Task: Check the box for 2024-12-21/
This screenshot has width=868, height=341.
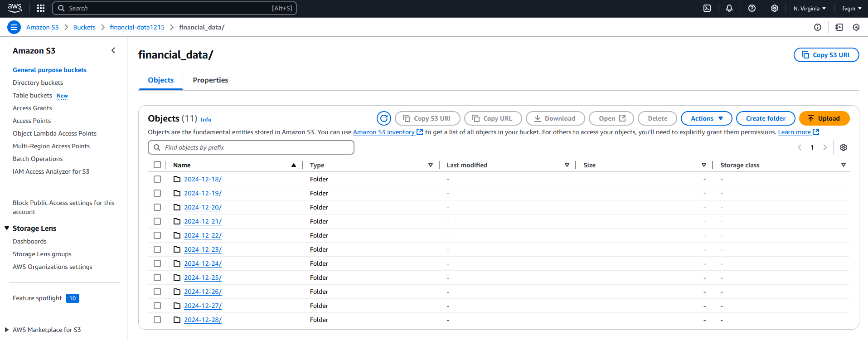Action: coord(157,221)
